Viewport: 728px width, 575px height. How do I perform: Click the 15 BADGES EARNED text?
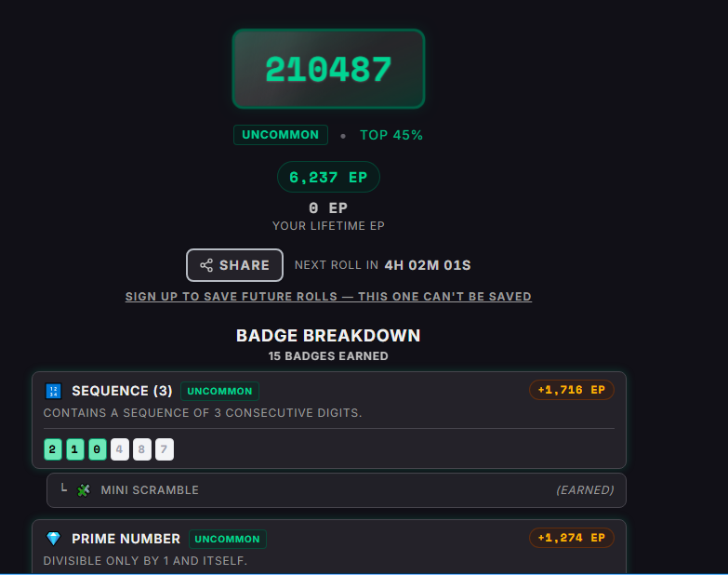328,355
